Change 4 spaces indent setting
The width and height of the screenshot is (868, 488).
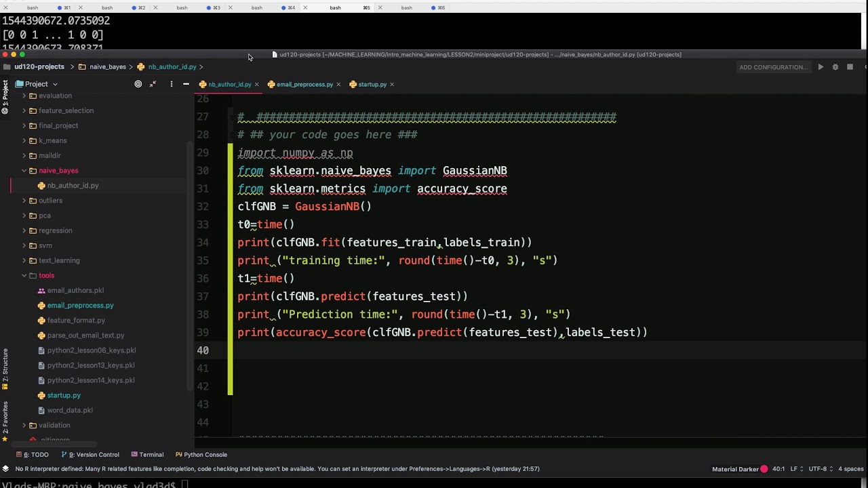tap(851, 469)
